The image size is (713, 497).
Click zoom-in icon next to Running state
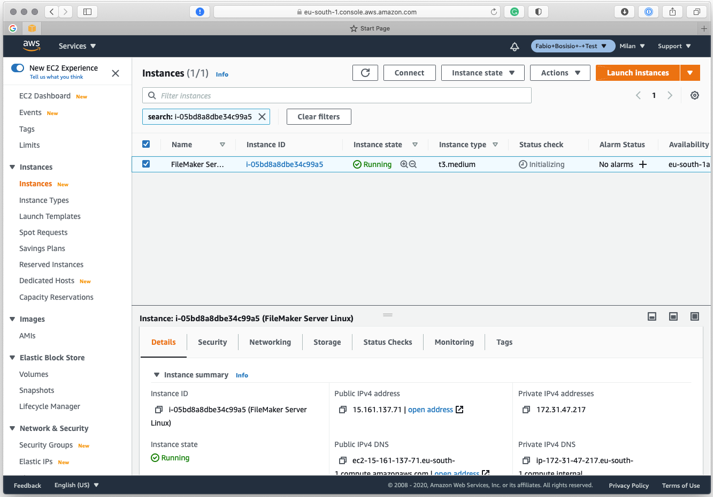(403, 164)
